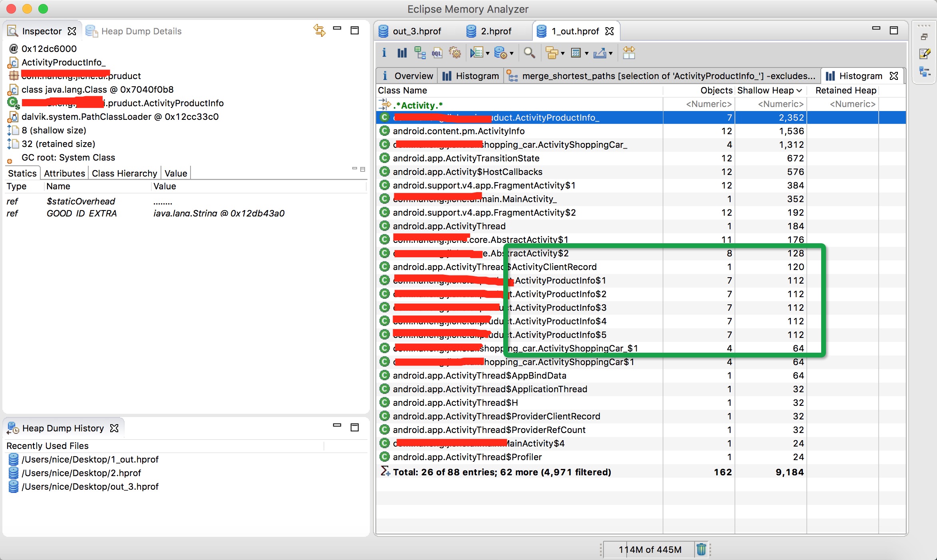Select the Attributes tab in Inspector
This screenshot has height=560, width=937.
(64, 173)
